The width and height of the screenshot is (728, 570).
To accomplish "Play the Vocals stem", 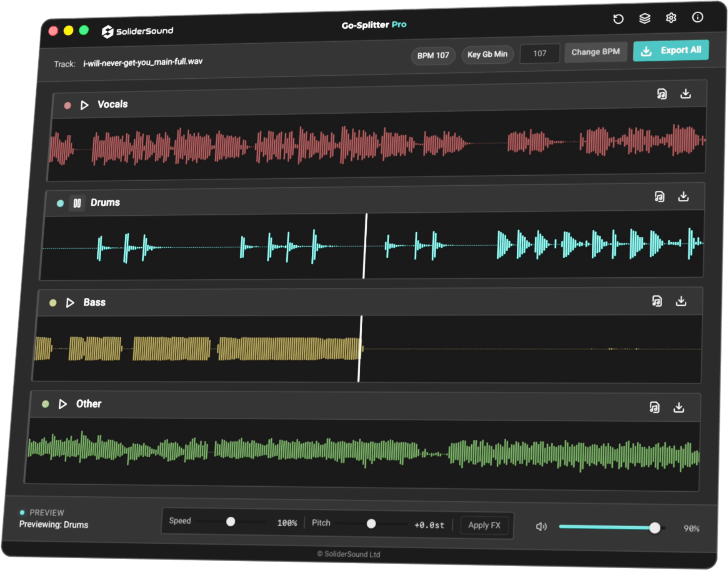I will pos(85,105).
